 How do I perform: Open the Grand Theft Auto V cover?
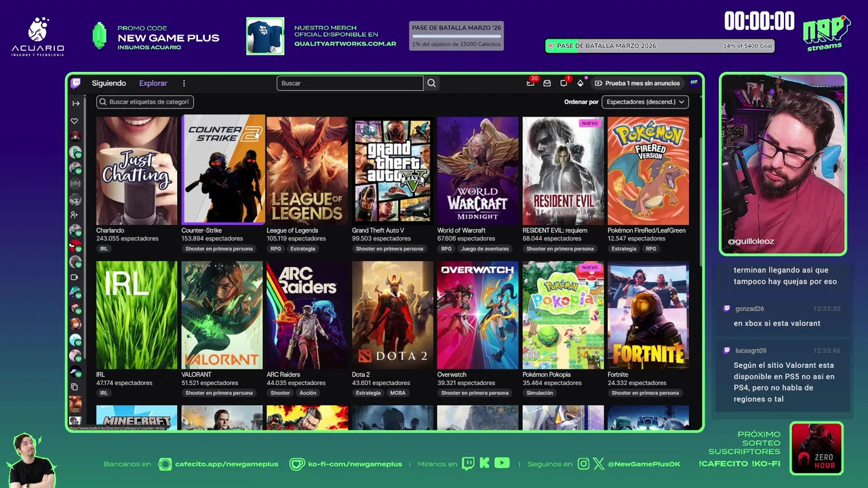coord(392,170)
